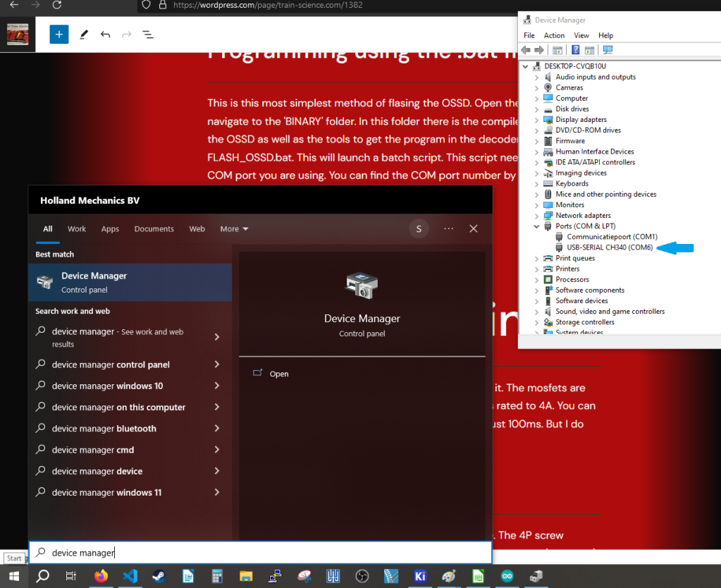This screenshot has height=588, width=721.
Task: Click the redo arrow in the editor toolbar
Action: (x=125, y=34)
